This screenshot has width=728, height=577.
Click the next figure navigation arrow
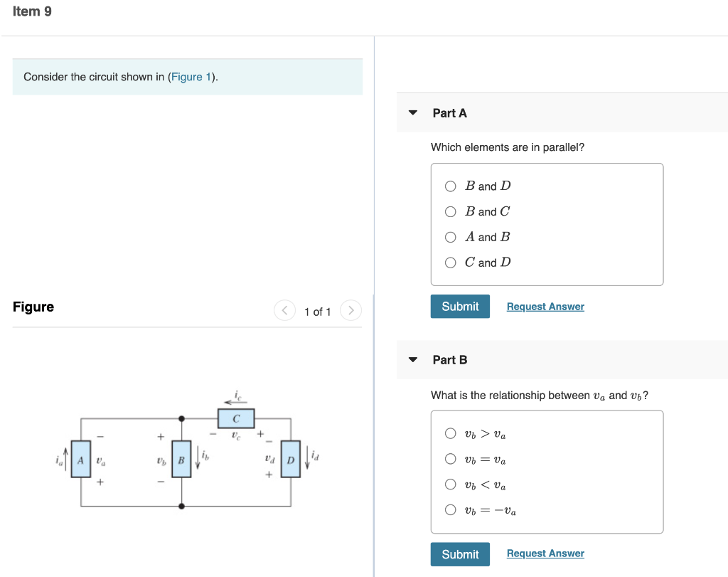(x=350, y=310)
